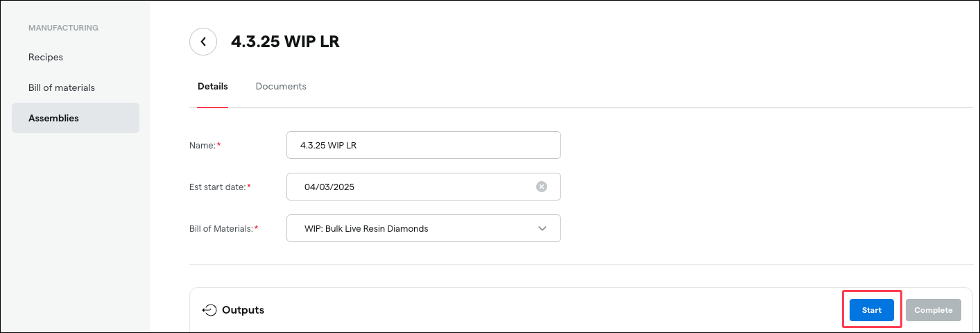The height and width of the screenshot is (333, 980).
Task: Expand the Bill of Materials chevron
Action: click(x=542, y=228)
